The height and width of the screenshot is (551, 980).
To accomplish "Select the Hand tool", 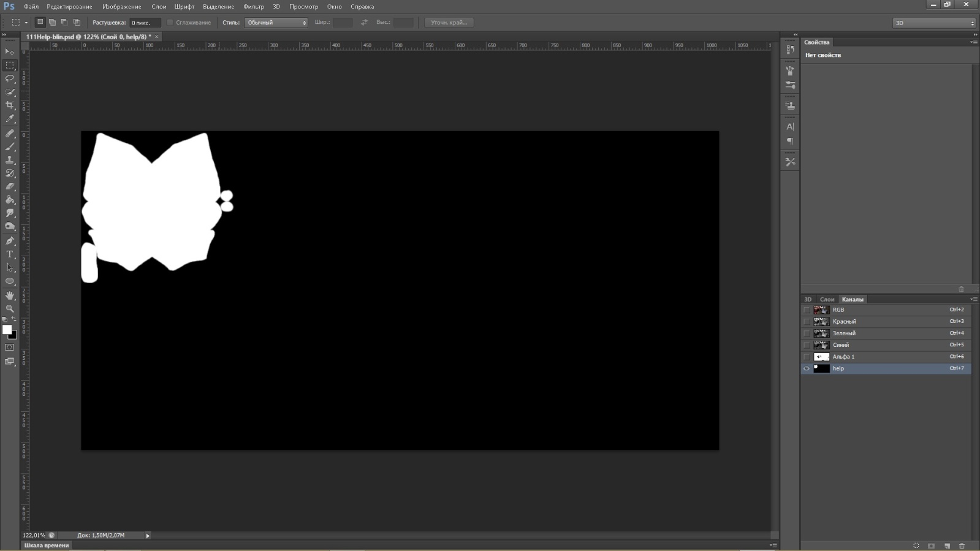I will [10, 295].
